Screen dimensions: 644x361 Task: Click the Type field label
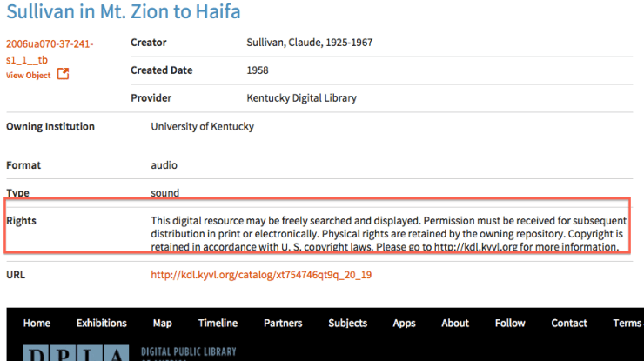pyautogui.click(x=17, y=192)
